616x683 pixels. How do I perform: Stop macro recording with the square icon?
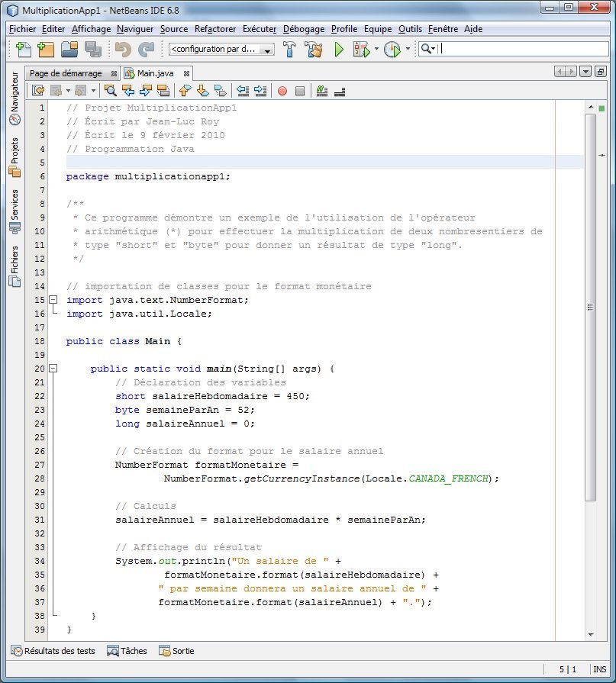pos(300,91)
